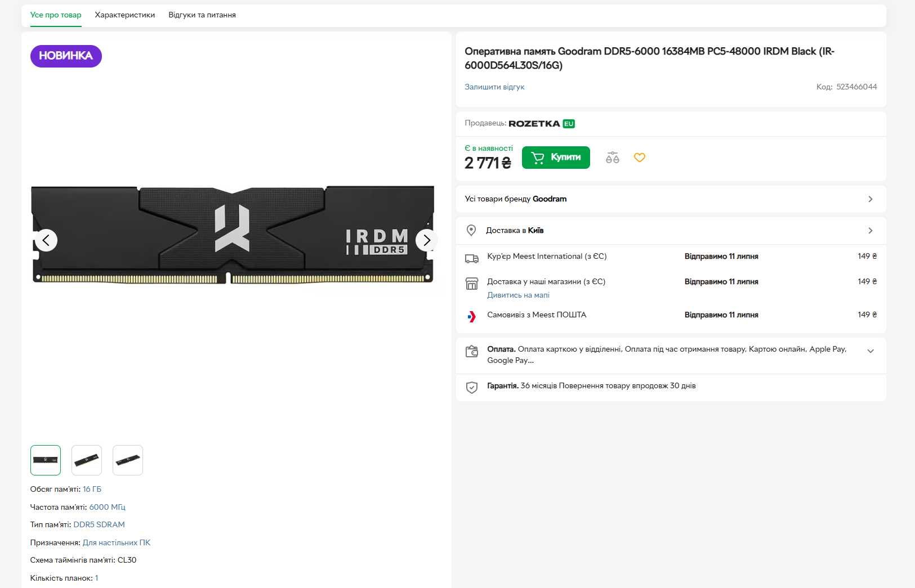915x588 pixels.
Task: Click the Усі товари бренду Goodram text
Action: click(x=516, y=199)
